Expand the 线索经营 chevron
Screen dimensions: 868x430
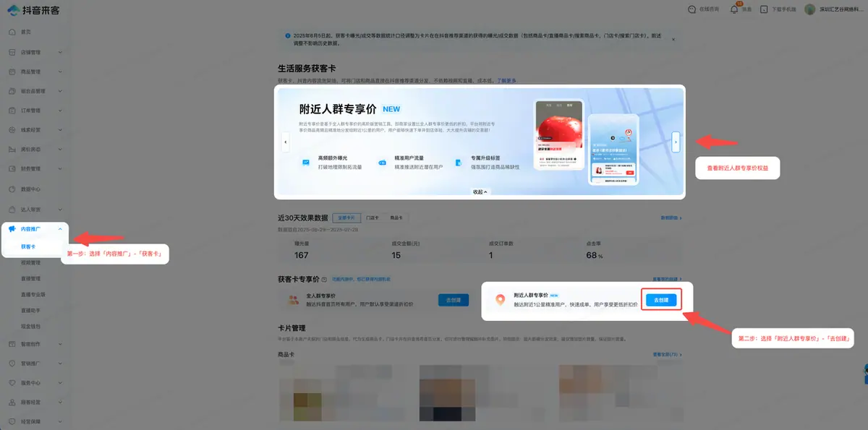click(60, 130)
